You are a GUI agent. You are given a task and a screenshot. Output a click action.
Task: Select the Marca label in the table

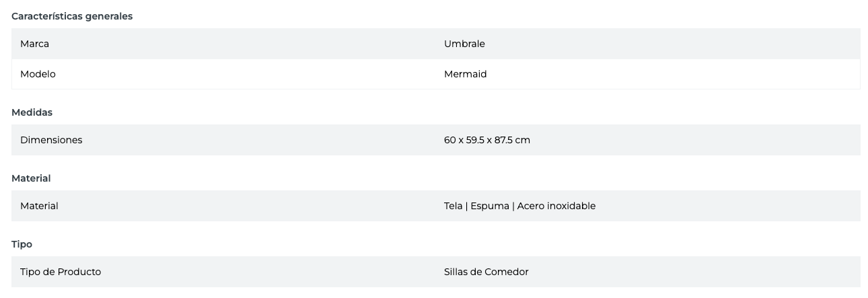[34, 44]
